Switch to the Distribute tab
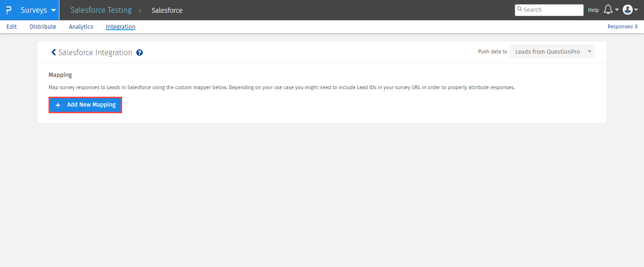Viewport: 644px width, 267px height. tap(43, 27)
